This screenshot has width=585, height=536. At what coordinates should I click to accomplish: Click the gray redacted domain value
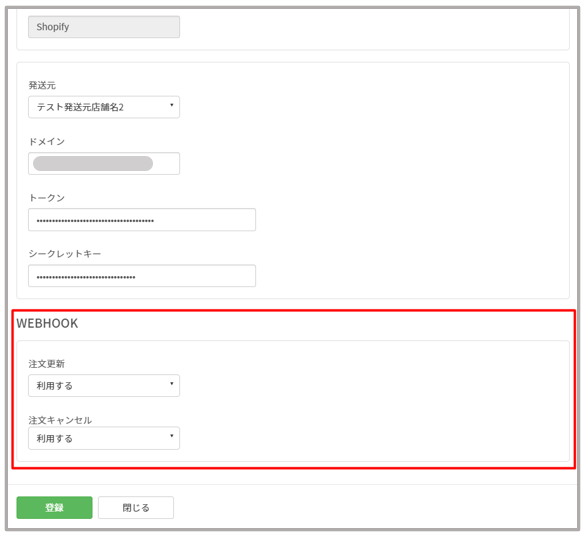tap(93, 163)
